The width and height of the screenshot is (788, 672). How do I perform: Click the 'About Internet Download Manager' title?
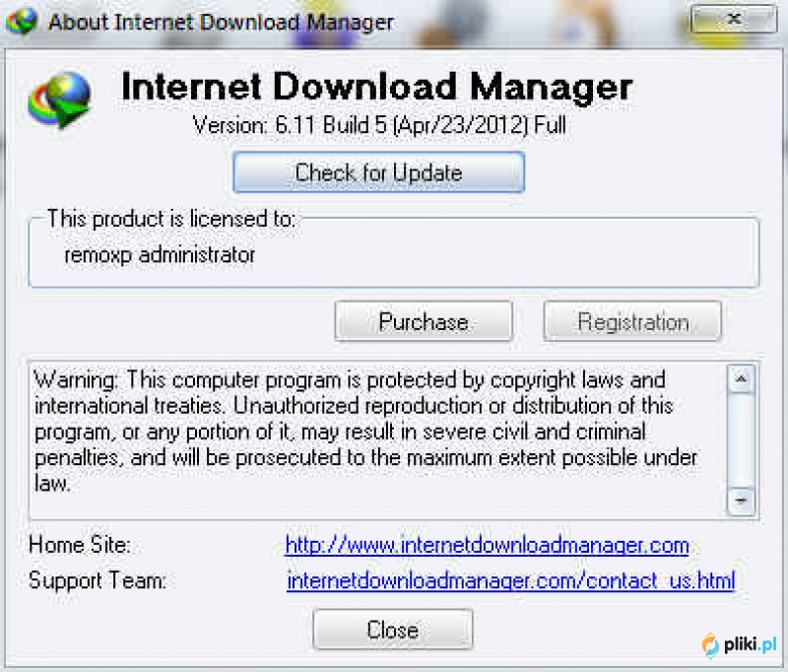click(221, 22)
